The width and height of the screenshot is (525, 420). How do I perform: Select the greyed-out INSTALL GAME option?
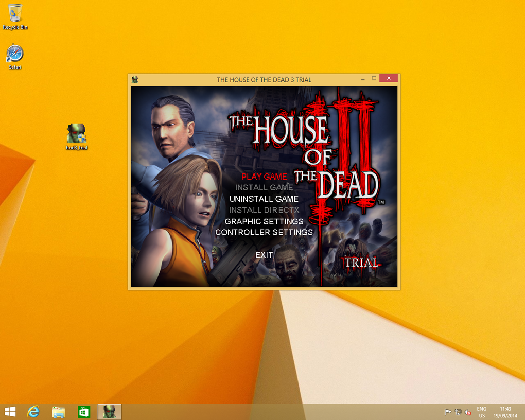264,187
